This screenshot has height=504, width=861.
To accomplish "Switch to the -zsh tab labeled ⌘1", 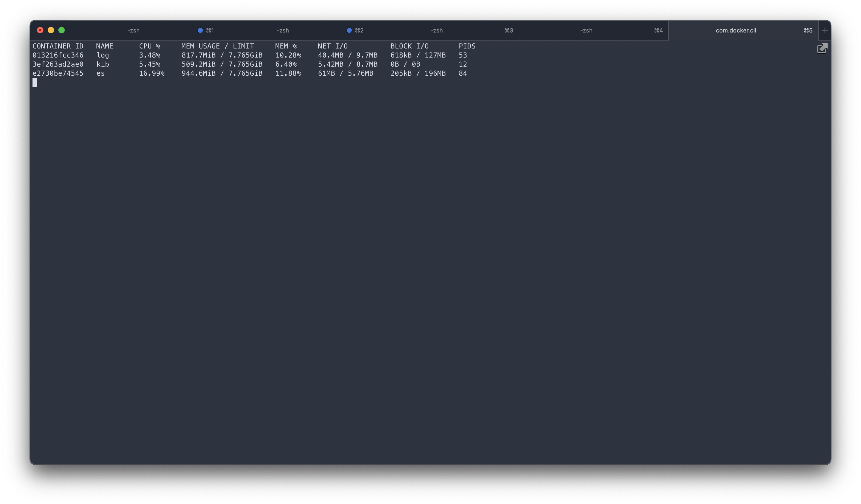I will (133, 30).
